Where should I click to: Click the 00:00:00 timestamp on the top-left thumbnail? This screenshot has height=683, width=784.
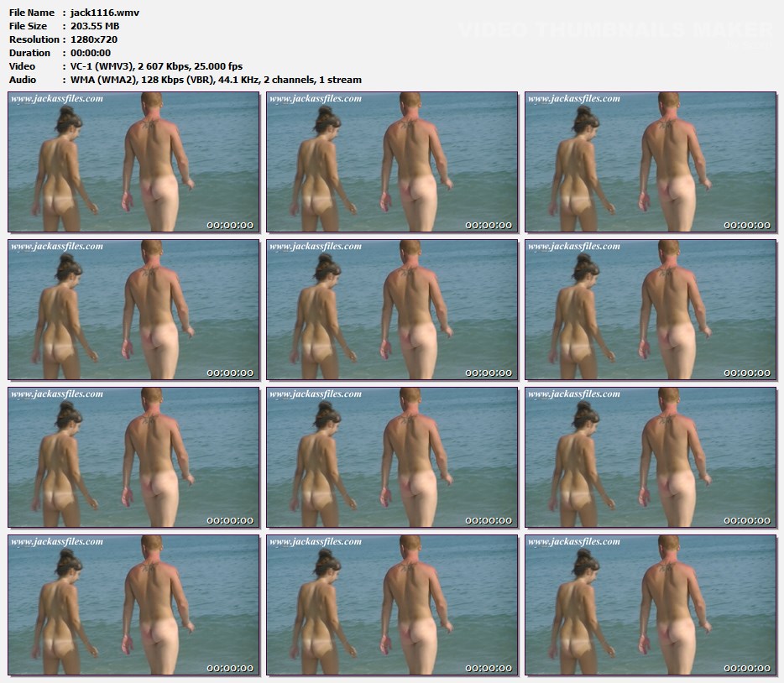pyautogui.click(x=229, y=225)
